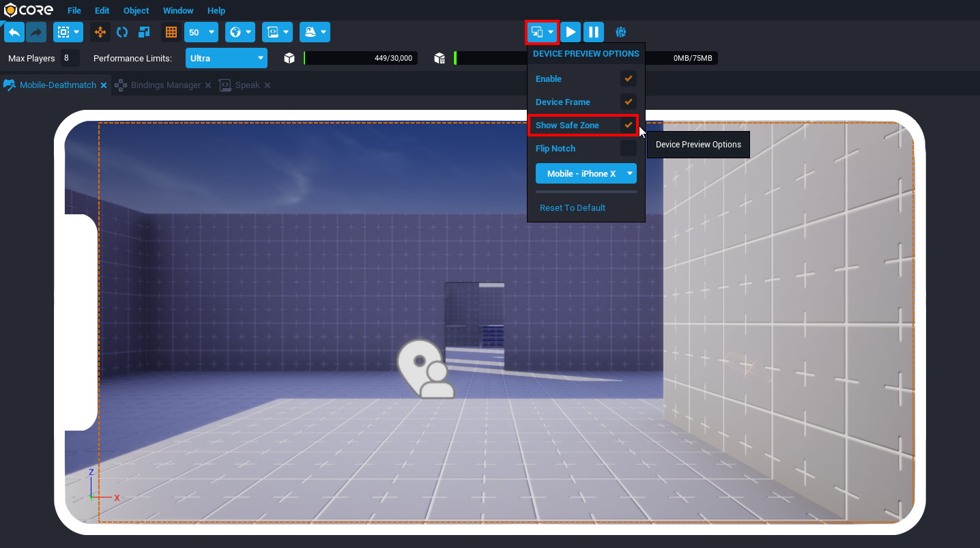This screenshot has height=548, width=980.
Task: Uncheck the Enable checkbox
Action: point(628,78)
